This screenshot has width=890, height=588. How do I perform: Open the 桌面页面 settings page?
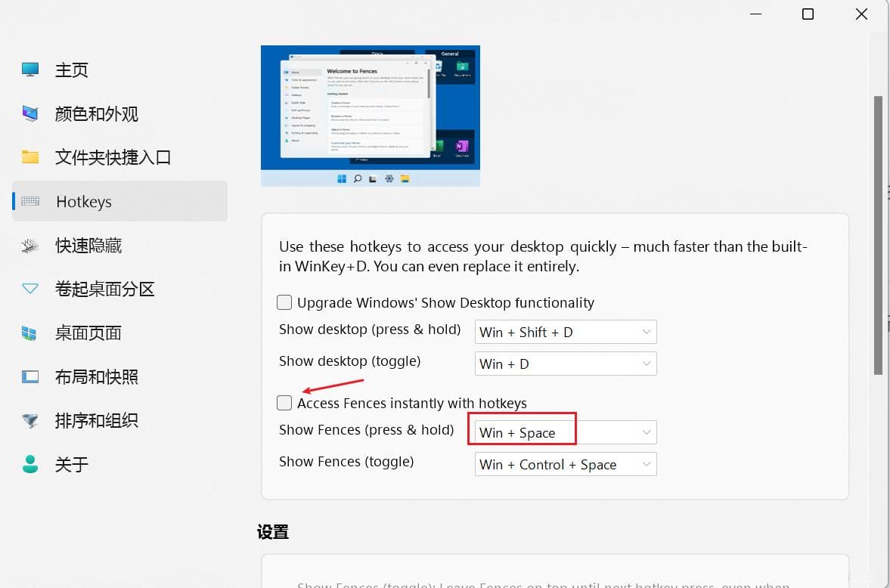coord(119,333)
